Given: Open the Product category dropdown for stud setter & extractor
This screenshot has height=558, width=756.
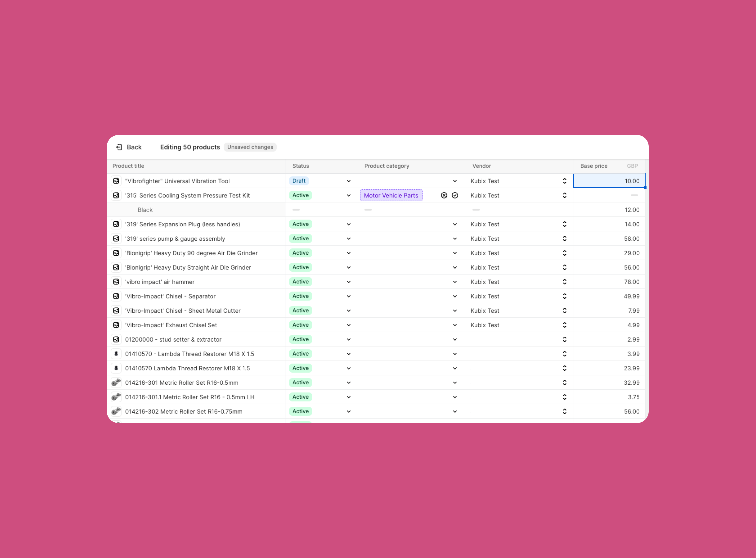Looking at the screenshot, I should [455, 339].
